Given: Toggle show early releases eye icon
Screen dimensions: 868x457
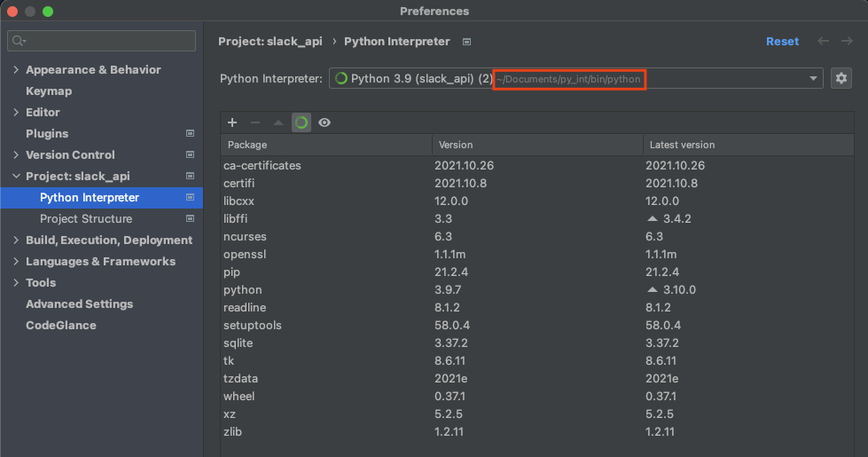Looking at the screenshot, I should click(325, 122).
